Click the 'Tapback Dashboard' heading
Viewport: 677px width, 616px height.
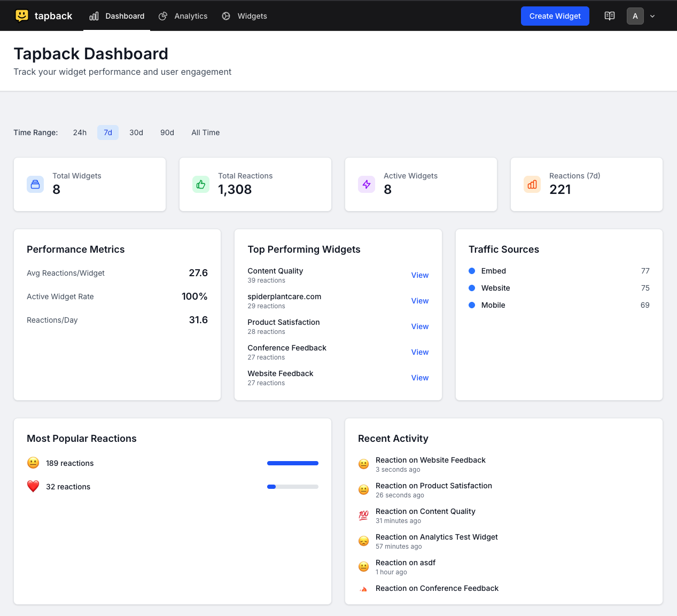click(91, 53)
